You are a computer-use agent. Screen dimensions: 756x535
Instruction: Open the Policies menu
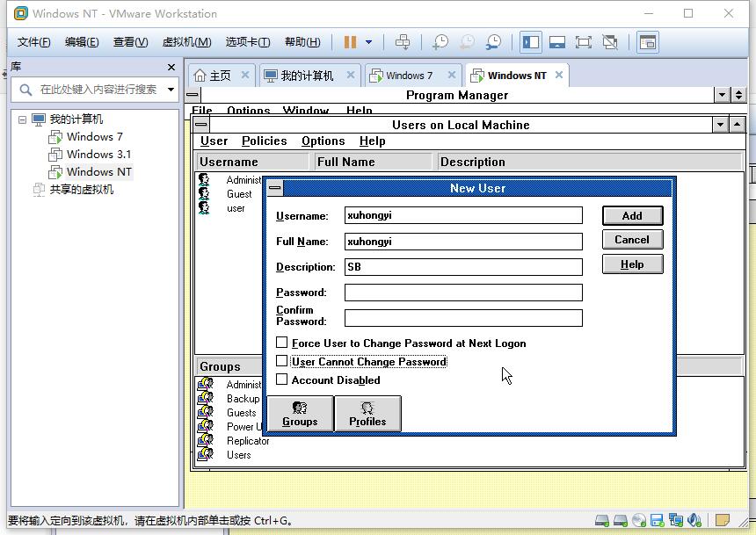pyautogui.click(x=265, y=141)
